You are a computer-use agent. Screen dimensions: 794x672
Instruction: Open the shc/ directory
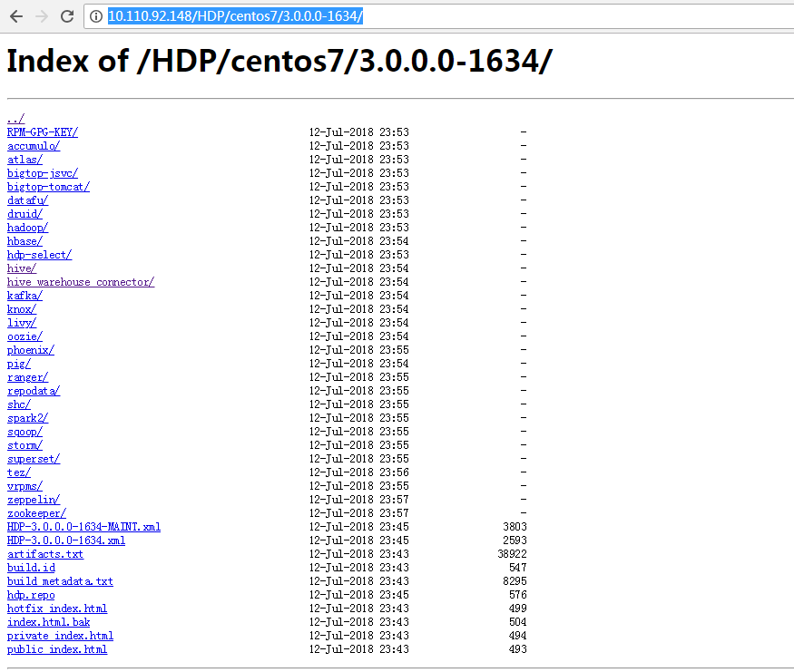19,404
